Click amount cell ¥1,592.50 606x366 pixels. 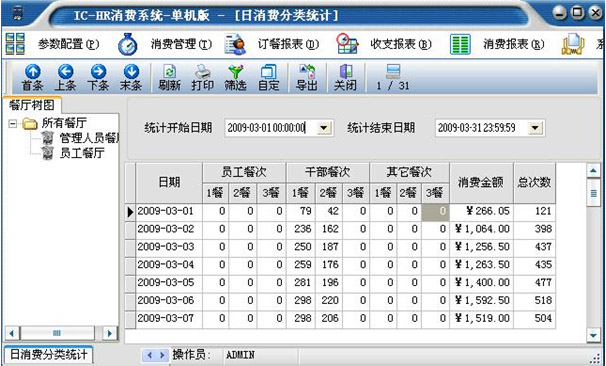pyautogui.click(x=482, y=301)
